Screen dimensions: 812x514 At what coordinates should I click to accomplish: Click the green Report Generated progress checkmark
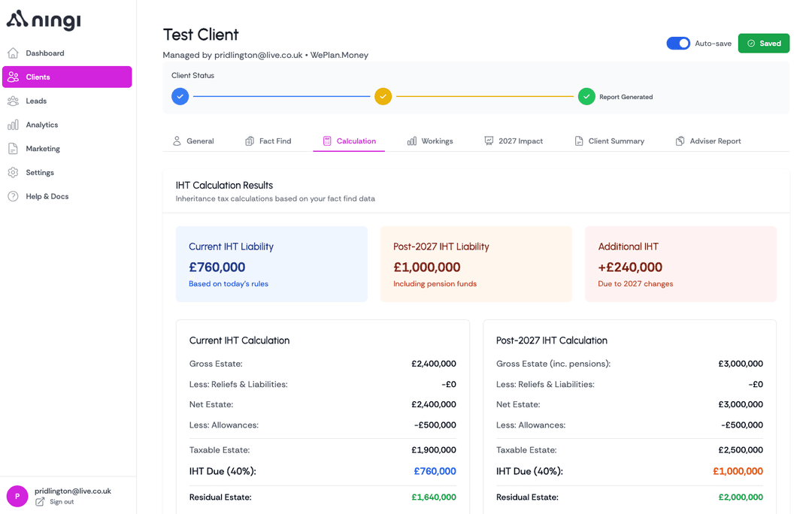(x=586, y=96)
